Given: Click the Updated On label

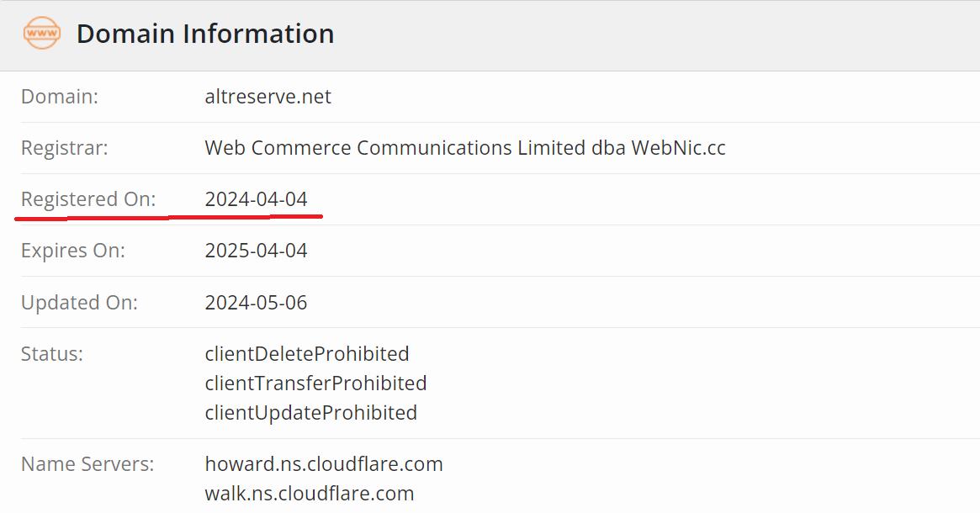Looking at the screenshot, I should 79,303.
